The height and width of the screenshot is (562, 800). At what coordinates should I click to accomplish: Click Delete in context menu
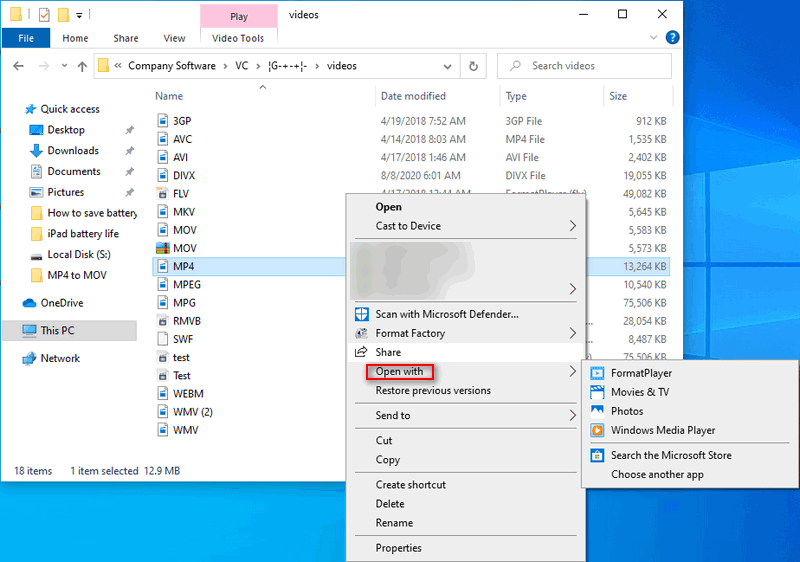[x=390, y=504]
